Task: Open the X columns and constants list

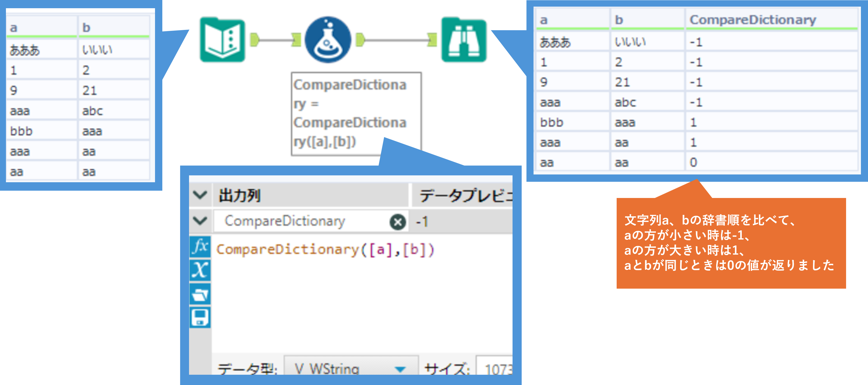Action: [x=200, y=270]
